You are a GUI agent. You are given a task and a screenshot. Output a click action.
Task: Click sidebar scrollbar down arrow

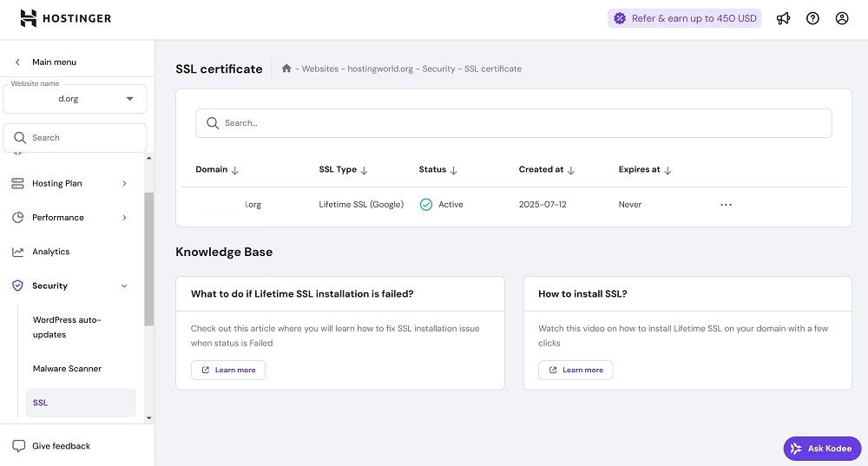point(149,418)
